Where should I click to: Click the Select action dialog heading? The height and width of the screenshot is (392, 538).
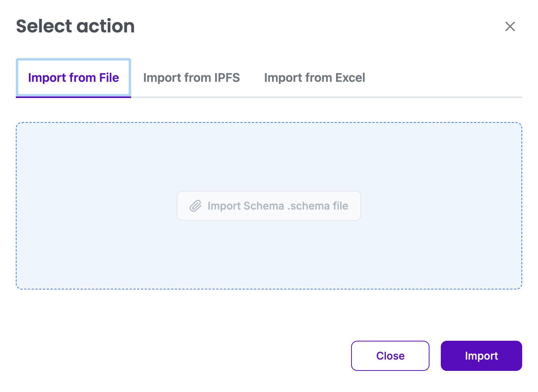(75, 26)
